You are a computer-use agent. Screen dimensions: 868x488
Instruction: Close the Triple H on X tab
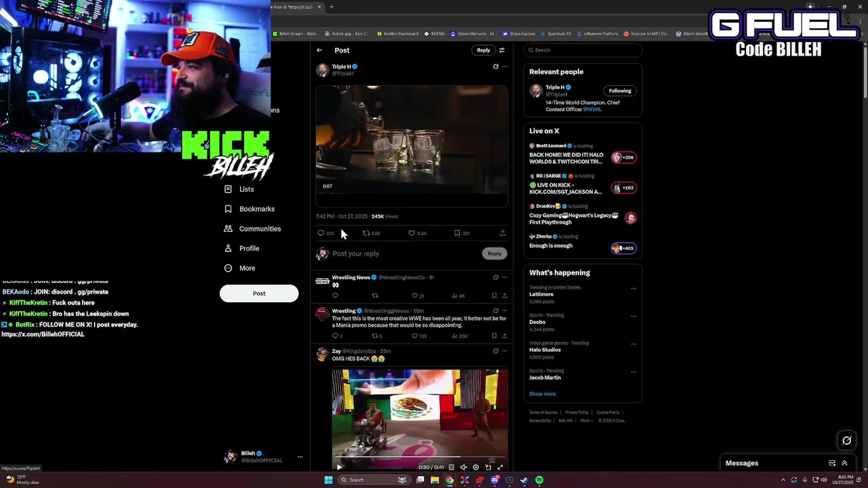click(320, 7)
